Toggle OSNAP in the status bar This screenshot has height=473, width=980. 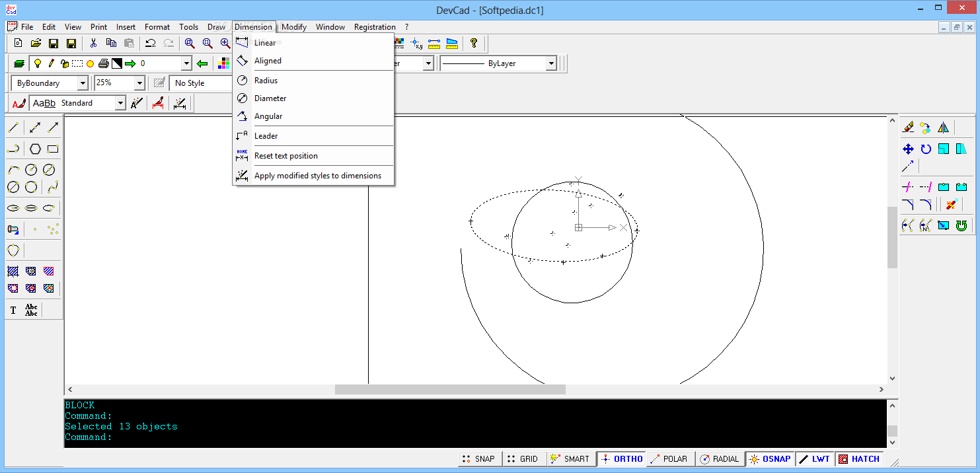coord(770,459)
